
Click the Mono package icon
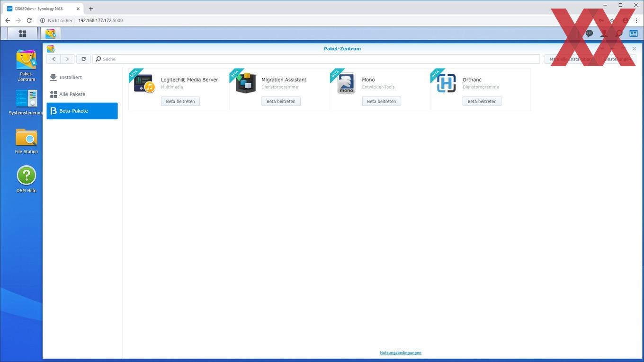click(x=346, y=84)
